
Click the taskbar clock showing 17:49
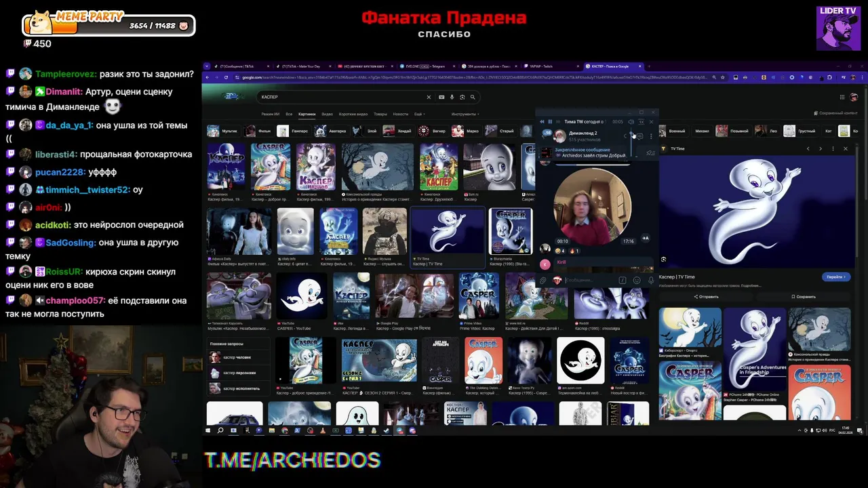point(847,430)
